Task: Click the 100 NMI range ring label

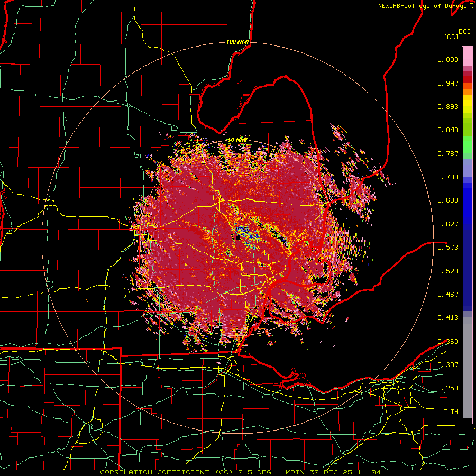Action: pyautogui.click(x=237, y=42)
